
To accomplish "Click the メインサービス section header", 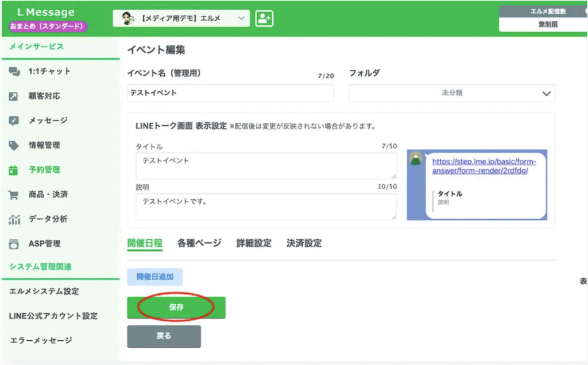I will point(36,47).
